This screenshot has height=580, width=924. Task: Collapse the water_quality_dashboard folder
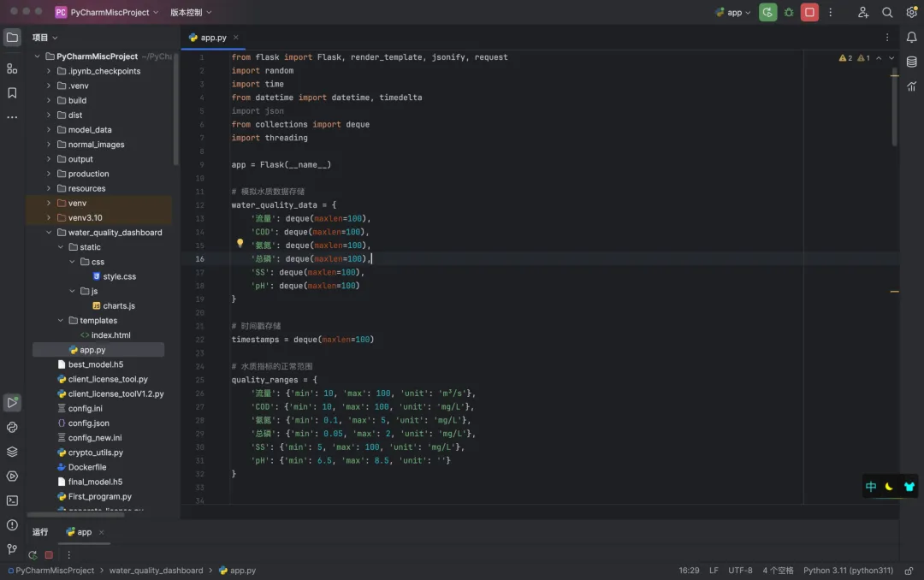(x=49, y=233)
